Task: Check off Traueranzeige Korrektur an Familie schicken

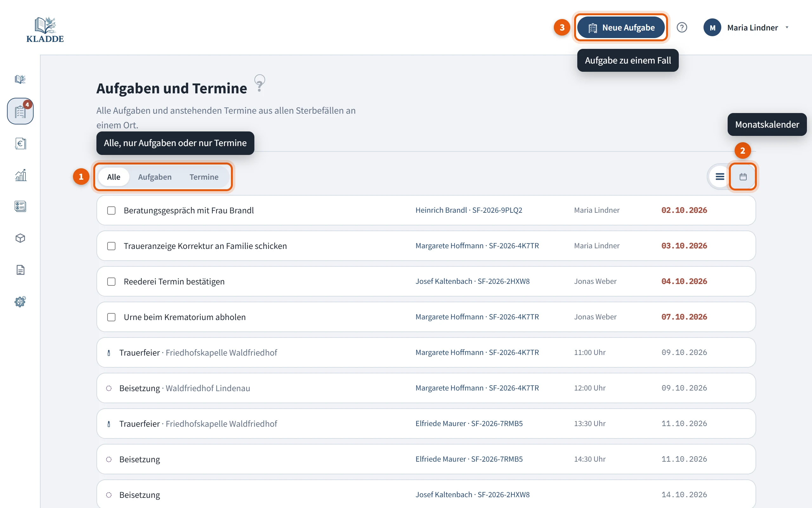Action: [x=111, y=246]
